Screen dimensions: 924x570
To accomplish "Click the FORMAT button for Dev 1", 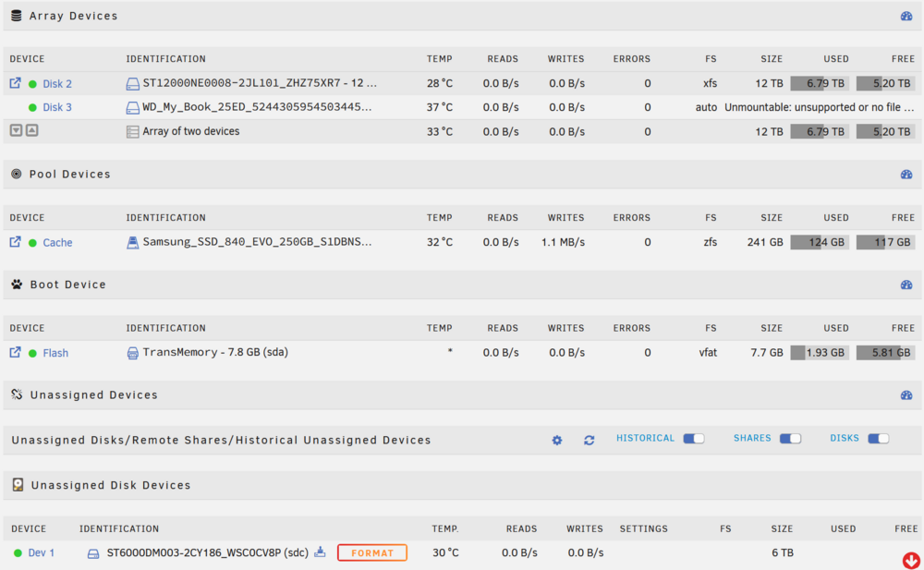I will [x=371, y=552].
